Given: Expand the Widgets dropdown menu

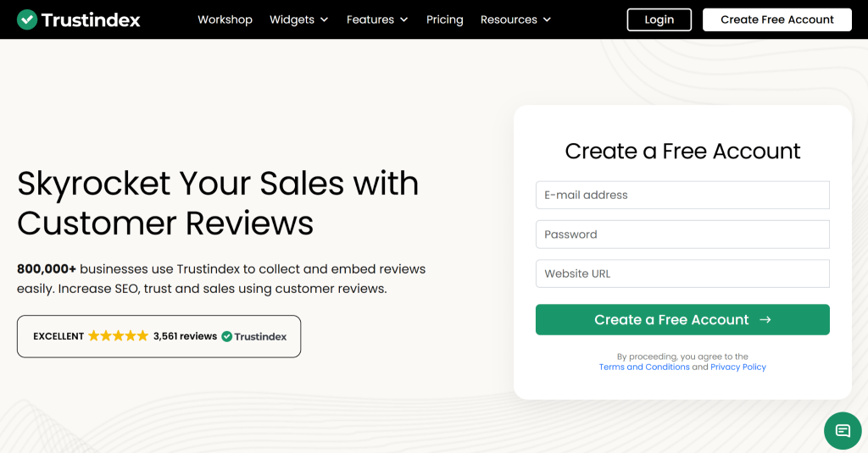Looking at the screenshot, I should pyautogui.click(x=299, y=19).
